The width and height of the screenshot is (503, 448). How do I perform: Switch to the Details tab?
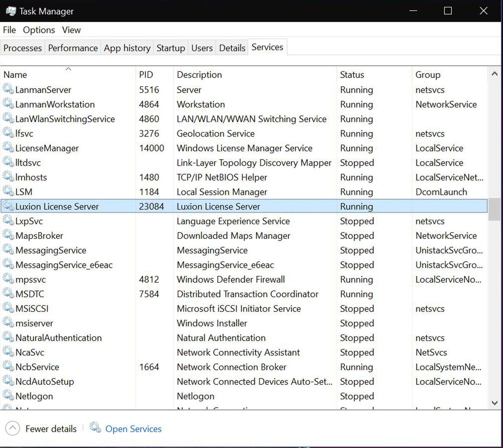click(x=232, y=48)
